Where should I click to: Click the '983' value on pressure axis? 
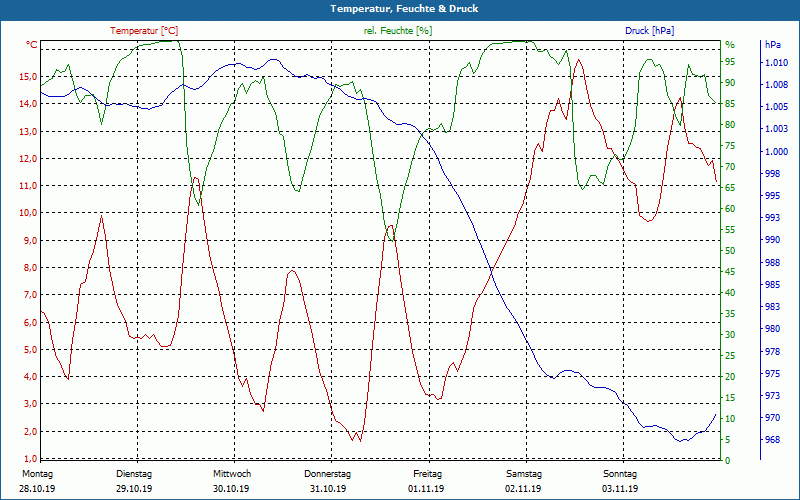tap(772, 307)
